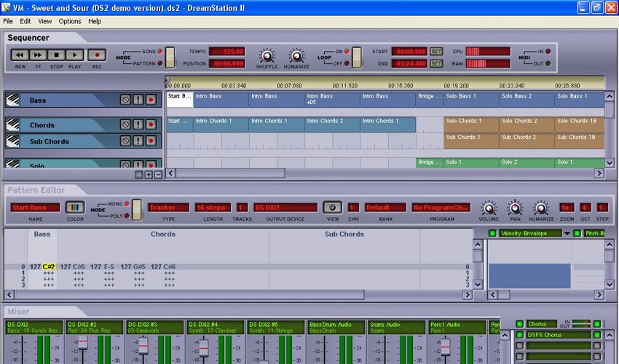
Task: Open the Options menu
Action: tap(70, 21)
